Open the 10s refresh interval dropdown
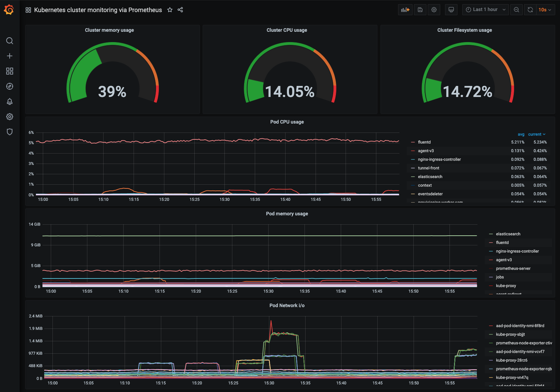Image resolution: width=560 pixels, height=392 pixels. 545,10
